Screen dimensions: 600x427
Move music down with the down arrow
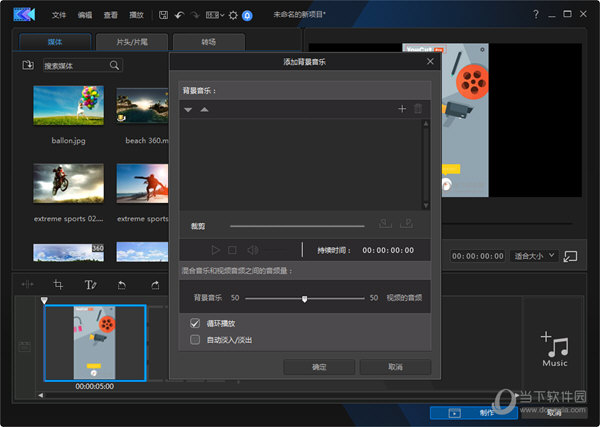click(188, 109)
